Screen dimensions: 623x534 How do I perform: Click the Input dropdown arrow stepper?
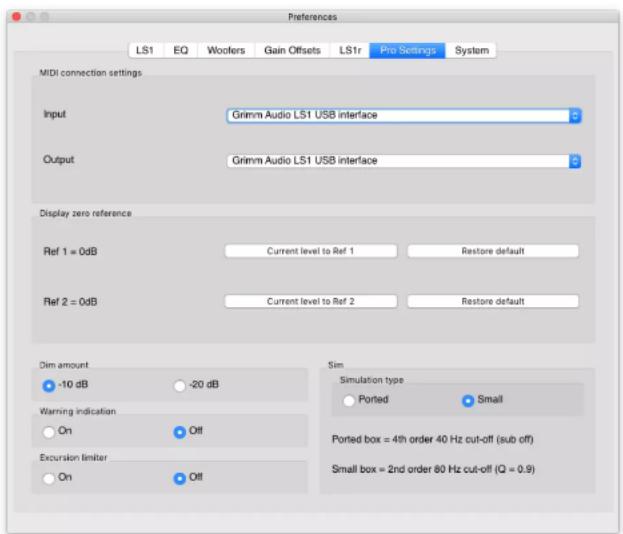coord(575,116)
